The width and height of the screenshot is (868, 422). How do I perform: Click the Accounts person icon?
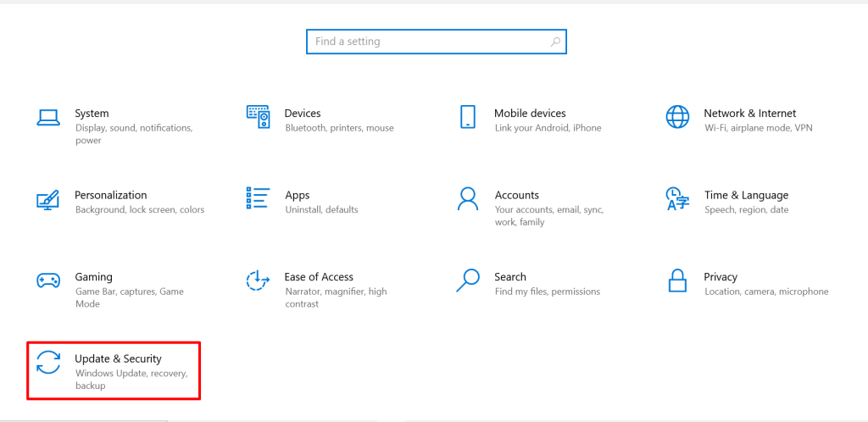tap(467, 198)
